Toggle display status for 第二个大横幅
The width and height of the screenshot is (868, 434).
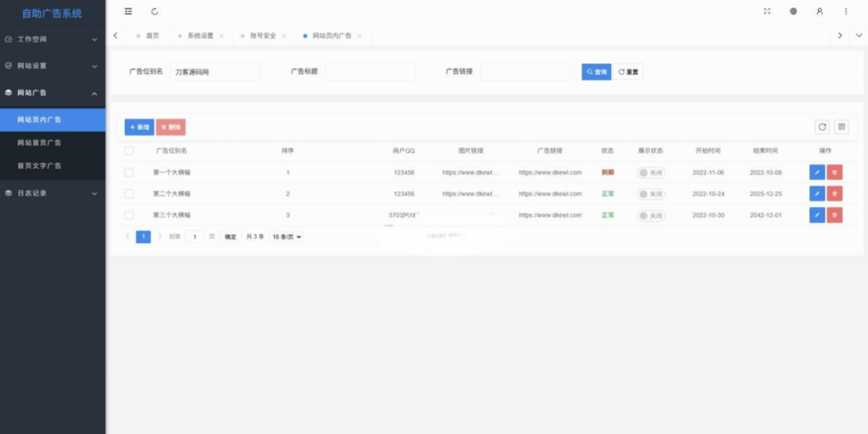point(651,194)
